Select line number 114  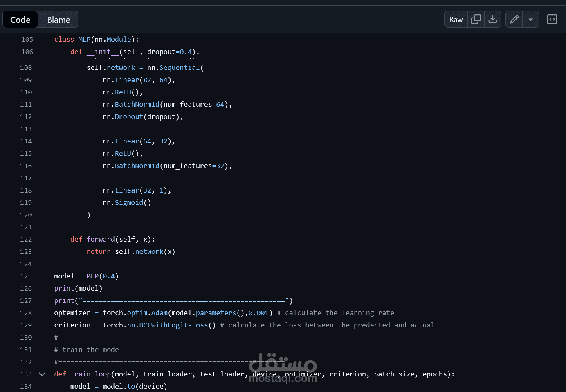(26, 141)
